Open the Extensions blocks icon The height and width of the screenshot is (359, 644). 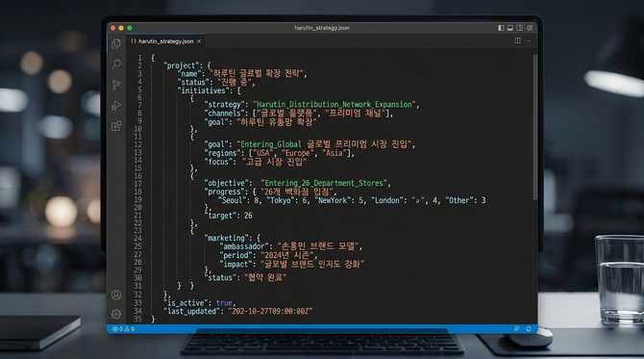[116, 126]
